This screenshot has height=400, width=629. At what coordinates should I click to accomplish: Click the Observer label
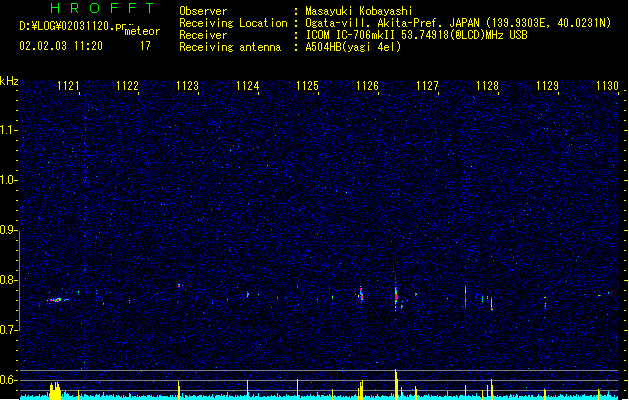[203, 11]
